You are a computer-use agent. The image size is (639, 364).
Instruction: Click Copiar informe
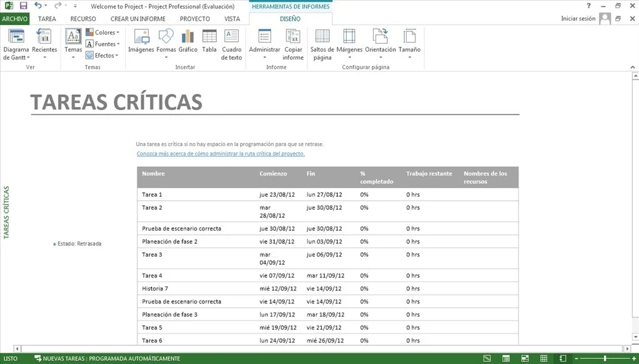tap(293, 45)
